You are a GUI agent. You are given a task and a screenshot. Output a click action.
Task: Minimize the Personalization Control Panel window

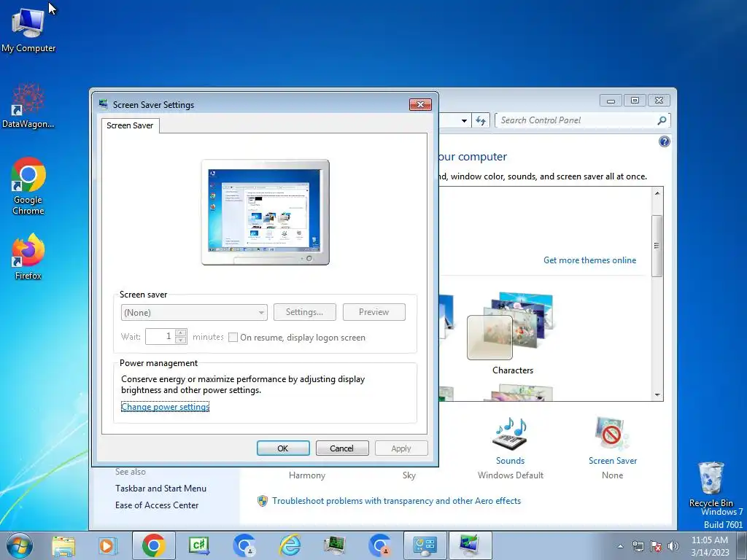click(611, 100)
